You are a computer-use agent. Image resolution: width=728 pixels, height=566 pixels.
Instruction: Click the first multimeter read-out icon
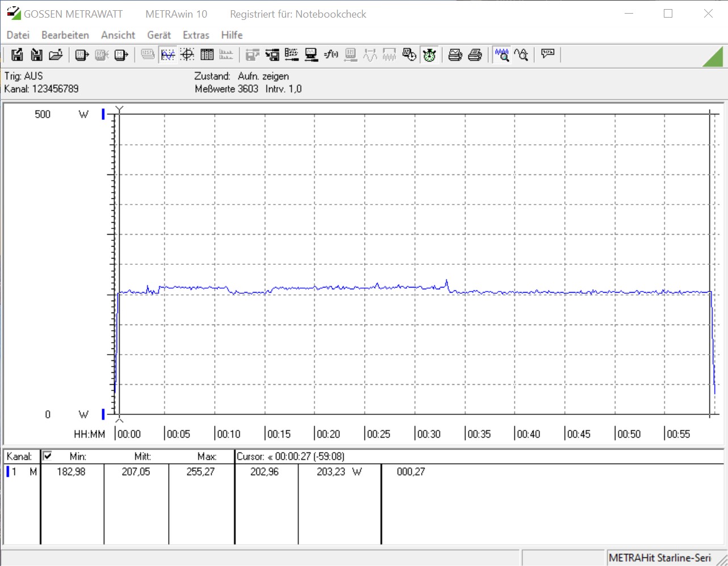tap(82, 55)
